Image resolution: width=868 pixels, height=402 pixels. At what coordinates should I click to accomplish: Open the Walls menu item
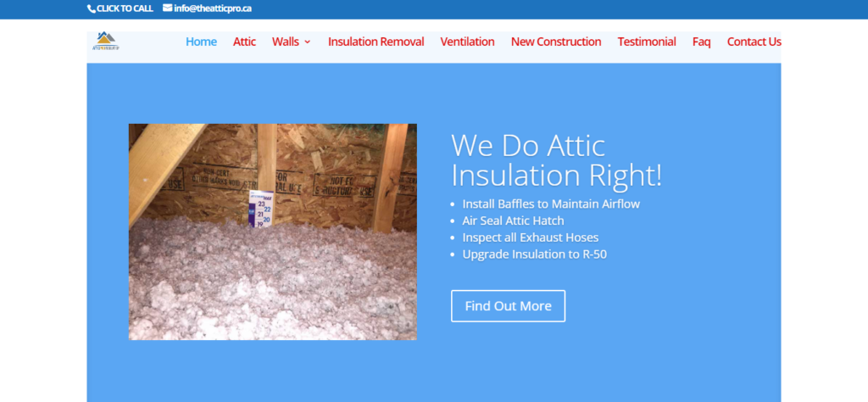(x=285, y=42)
